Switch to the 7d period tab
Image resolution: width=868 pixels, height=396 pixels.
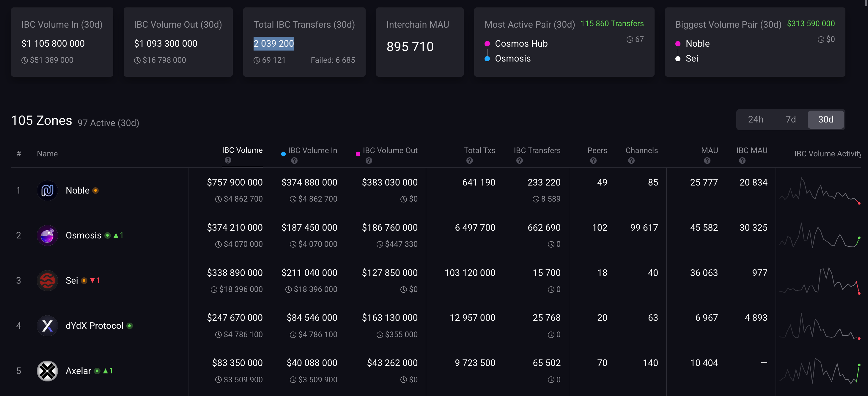tap(790, 119)
